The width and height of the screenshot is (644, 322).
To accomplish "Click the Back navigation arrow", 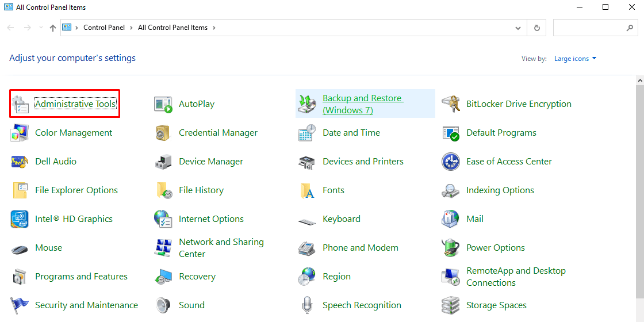I will (x=11, y=28).
